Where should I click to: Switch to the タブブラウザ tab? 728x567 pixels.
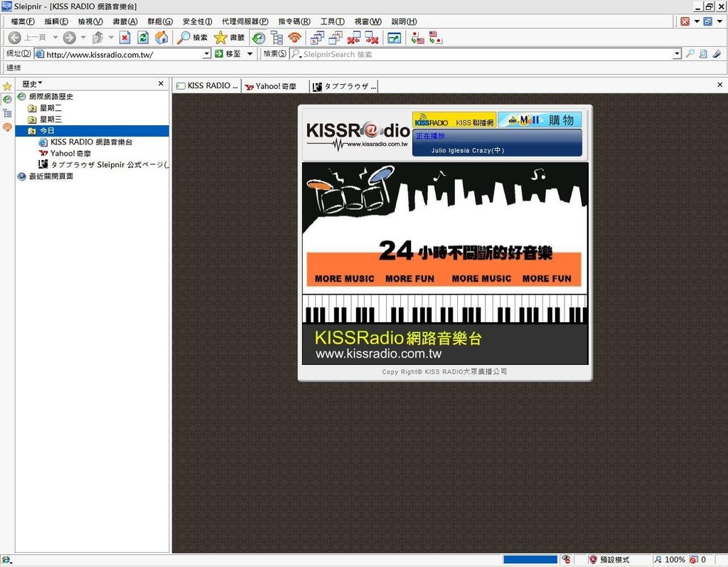(x=344, y=86)
